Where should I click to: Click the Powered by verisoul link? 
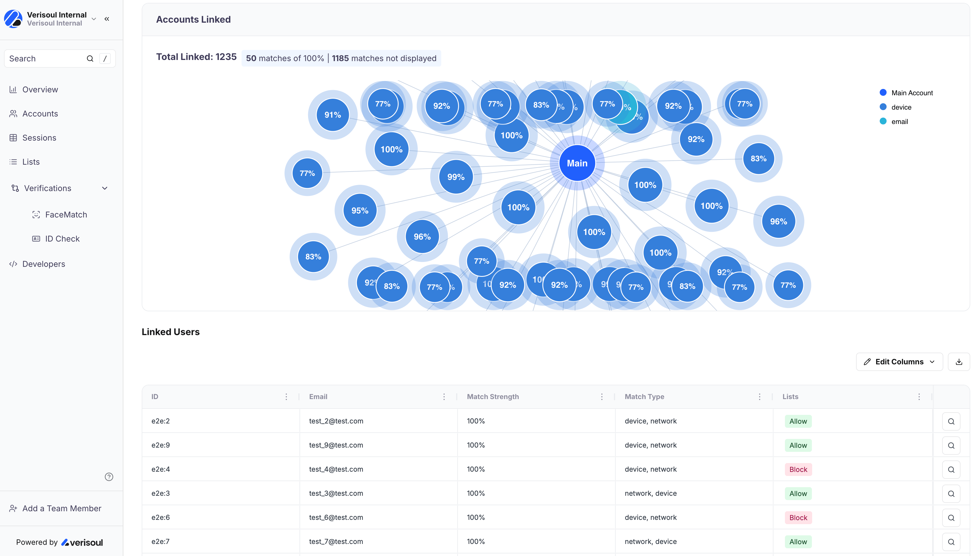pos(59,542)
